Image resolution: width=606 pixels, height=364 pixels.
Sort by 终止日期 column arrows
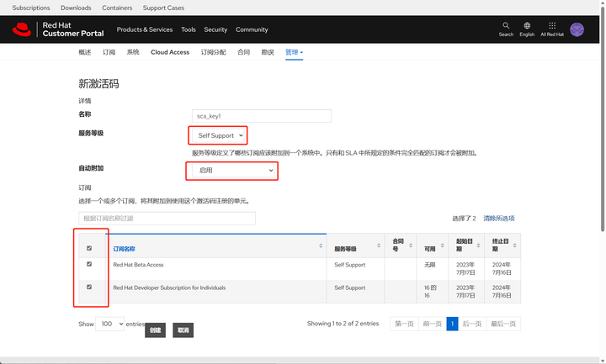tap(514, 245)
